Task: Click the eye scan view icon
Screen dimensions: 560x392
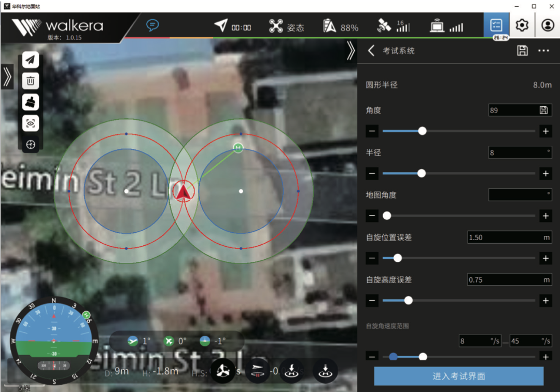Action: [x=31, y=123]
